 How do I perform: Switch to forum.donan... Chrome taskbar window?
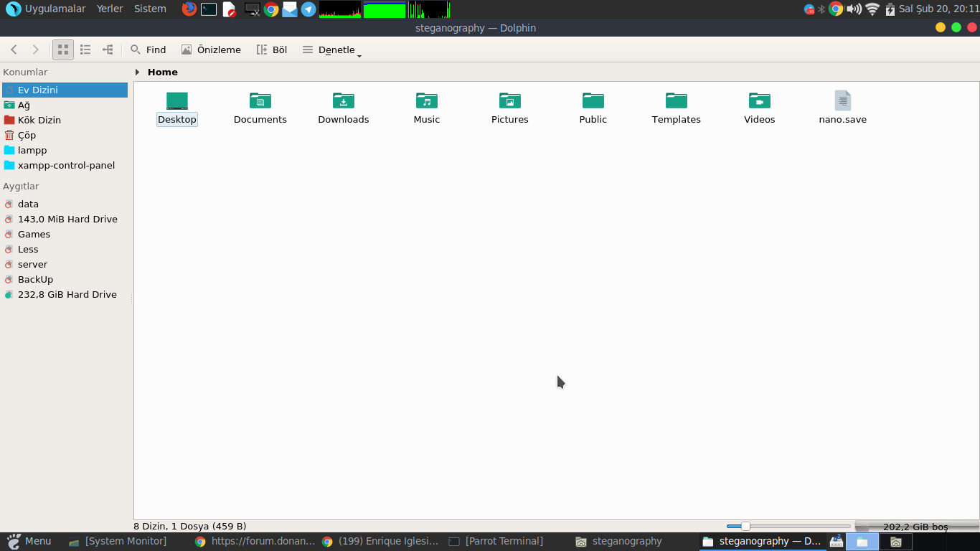point(255,541)
